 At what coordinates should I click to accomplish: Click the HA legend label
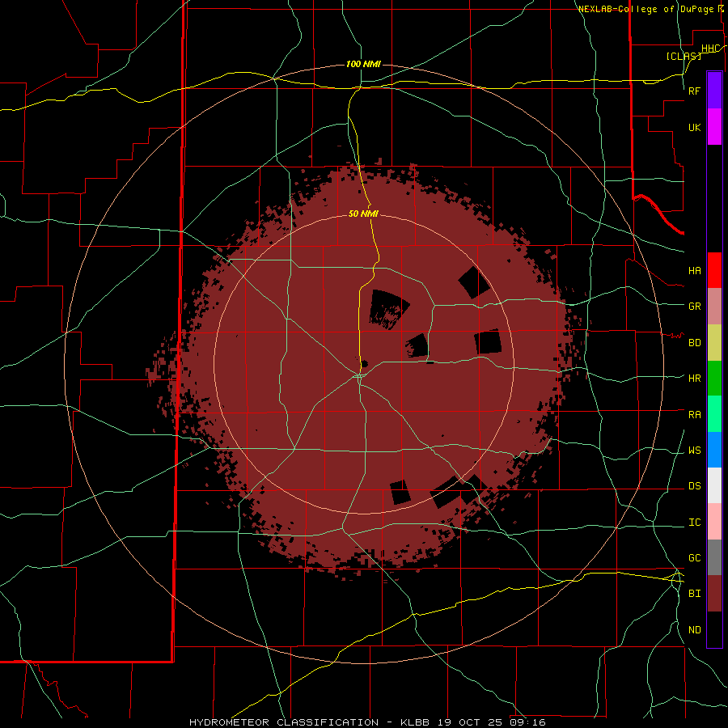[x=695, y=271]
